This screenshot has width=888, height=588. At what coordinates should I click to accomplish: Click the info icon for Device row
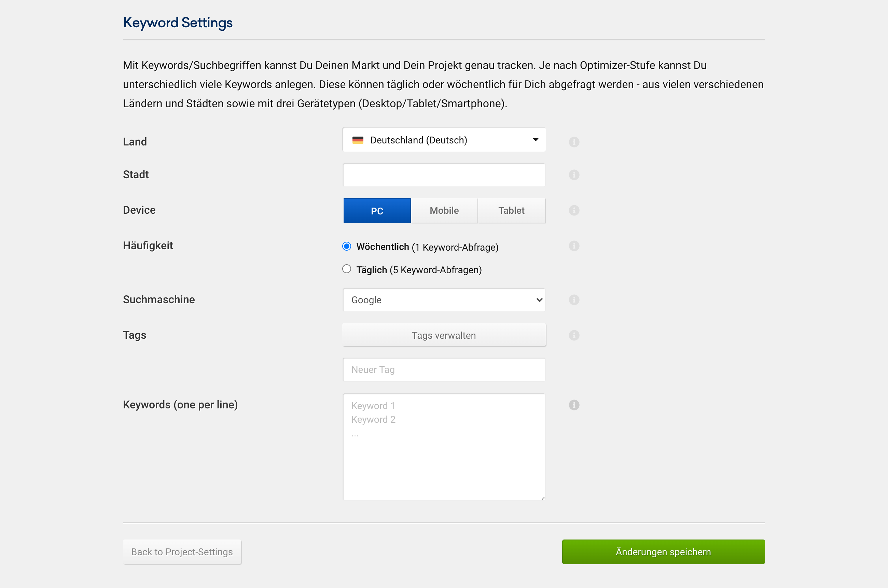[574, 210]
